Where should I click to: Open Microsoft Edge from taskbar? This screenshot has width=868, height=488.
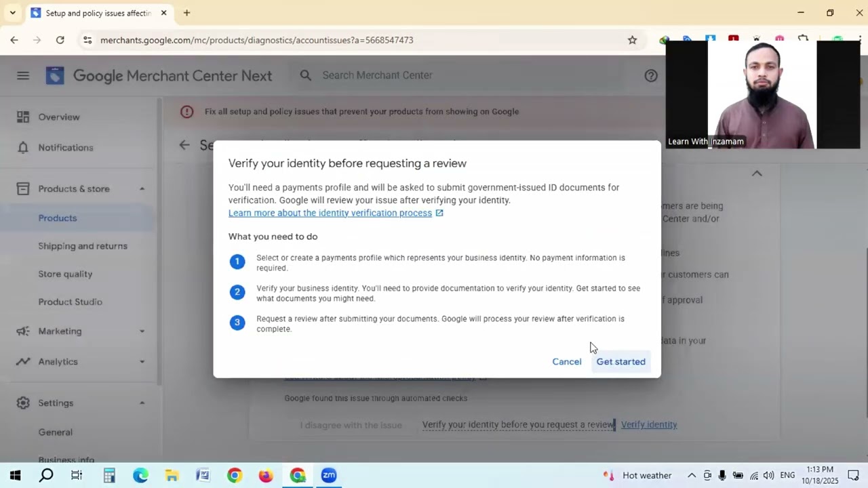140,475
